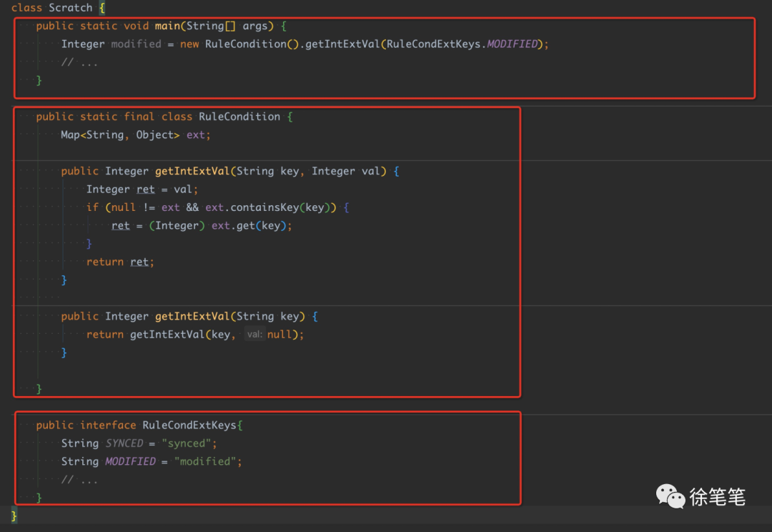Image resolution: width=772 pixels, height=532 pixels.
Task: Click the "null" argument after the val hint
Action: coord(279,335)
